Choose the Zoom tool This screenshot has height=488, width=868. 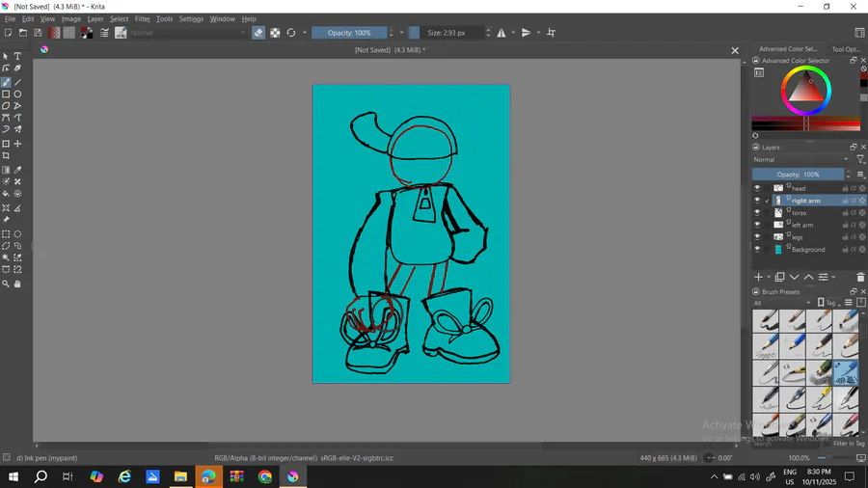[x=6, y=285]
